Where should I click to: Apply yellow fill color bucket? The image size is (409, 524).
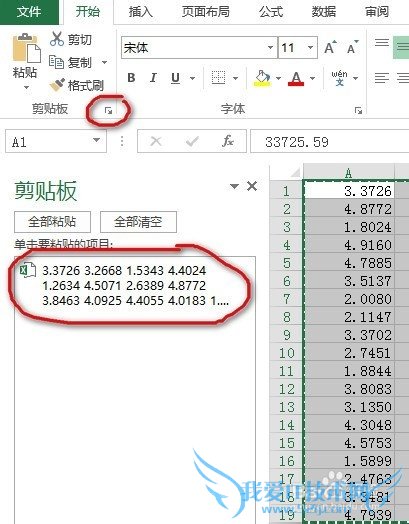[x=263, y=78]
